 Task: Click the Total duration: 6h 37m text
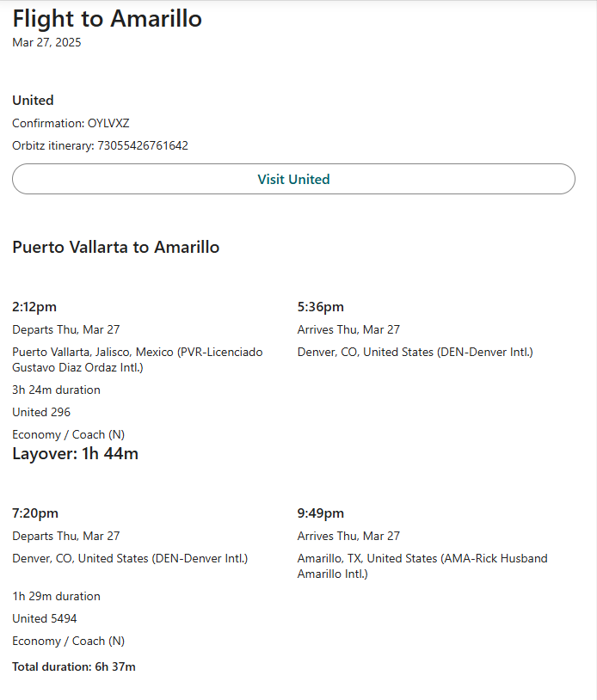tap(74, 666)
